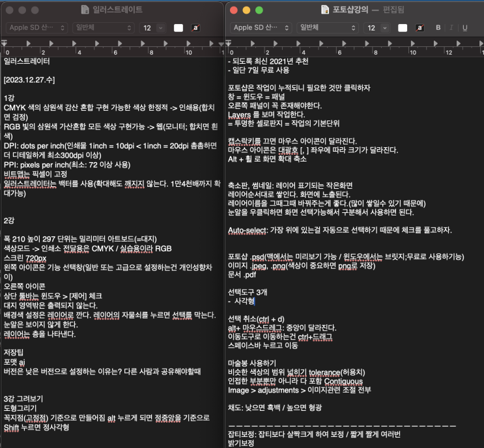Open font family dropdown in 포토샵강의 window

pyautogui.click(x=261, y=28)
